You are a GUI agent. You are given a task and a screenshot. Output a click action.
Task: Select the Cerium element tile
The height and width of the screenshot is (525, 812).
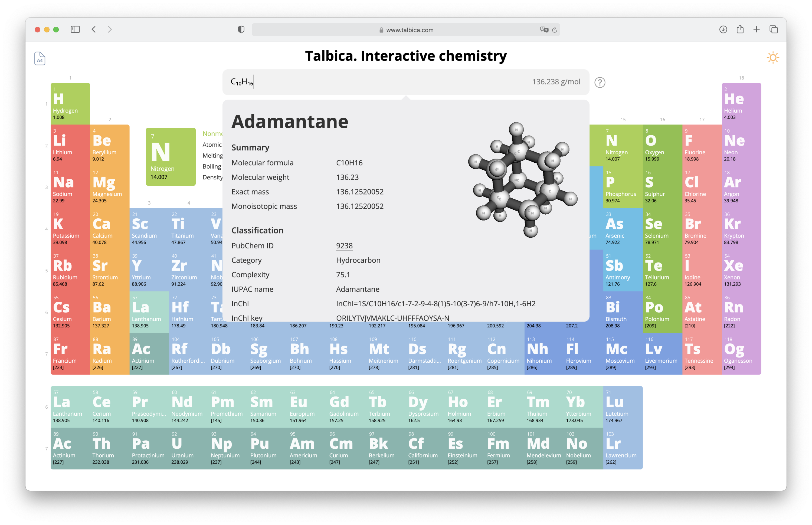110,407
